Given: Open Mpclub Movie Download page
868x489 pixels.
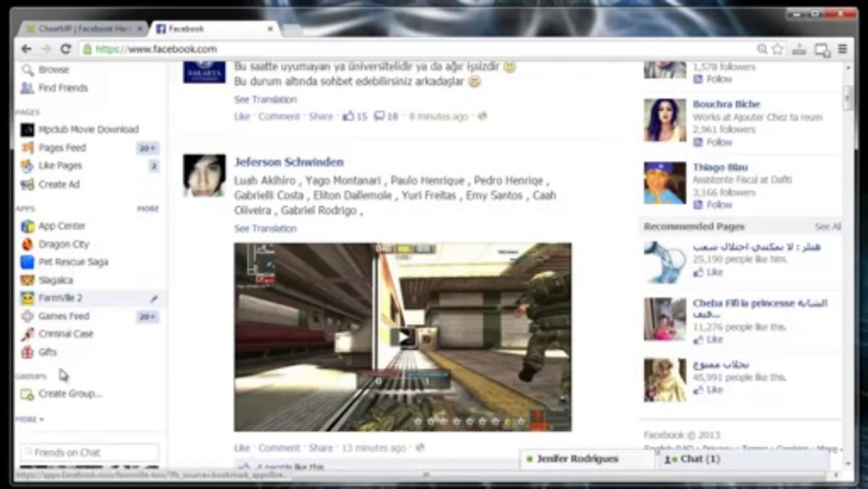Looking at the screenshot, I should pyautogui.click(x=88, y=129).
